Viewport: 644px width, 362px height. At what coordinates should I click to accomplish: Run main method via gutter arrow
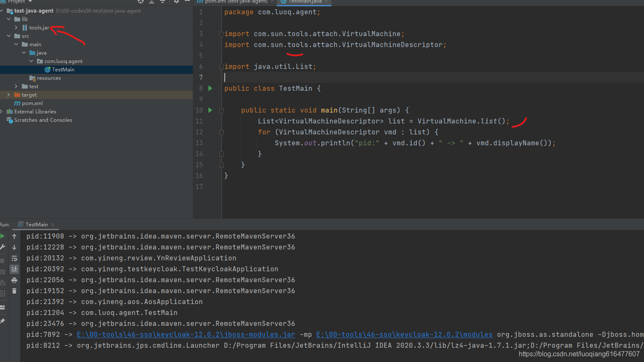tap(210, 110)
